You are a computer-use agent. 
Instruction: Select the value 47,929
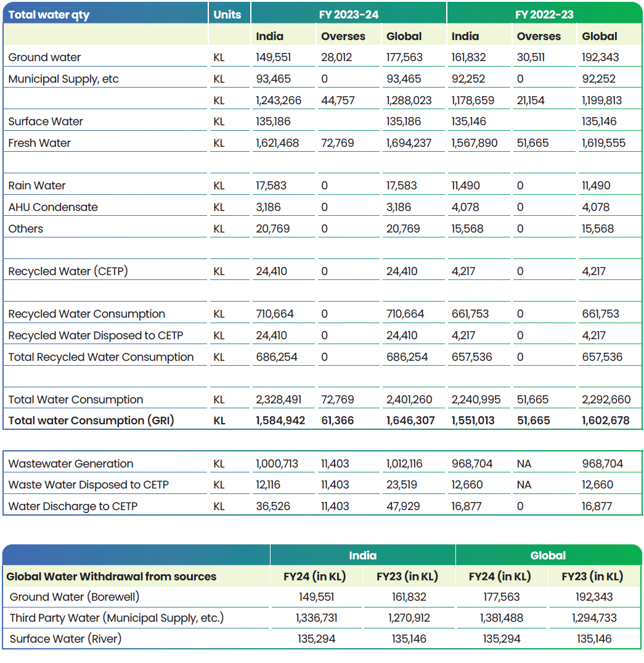403,506
